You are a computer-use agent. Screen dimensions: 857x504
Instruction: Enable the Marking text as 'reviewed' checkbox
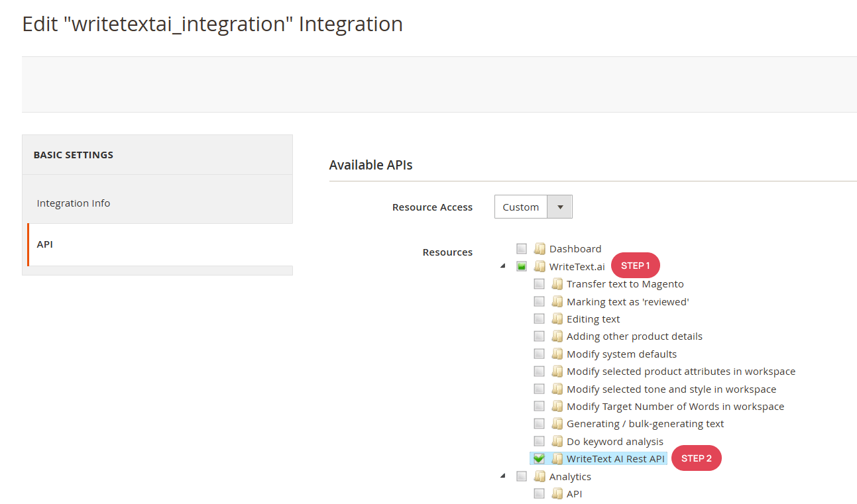coord(539,301)
